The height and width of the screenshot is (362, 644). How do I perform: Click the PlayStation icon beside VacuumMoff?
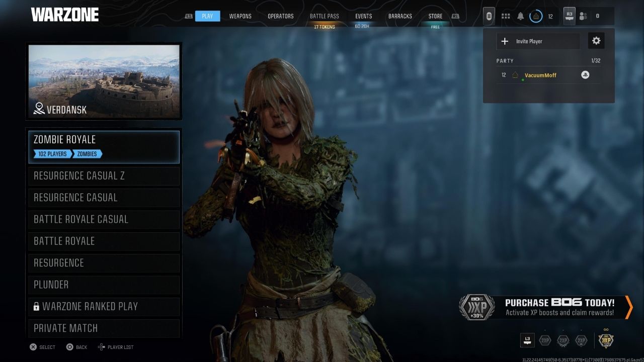pyautogui.click(x=585, y=75)
